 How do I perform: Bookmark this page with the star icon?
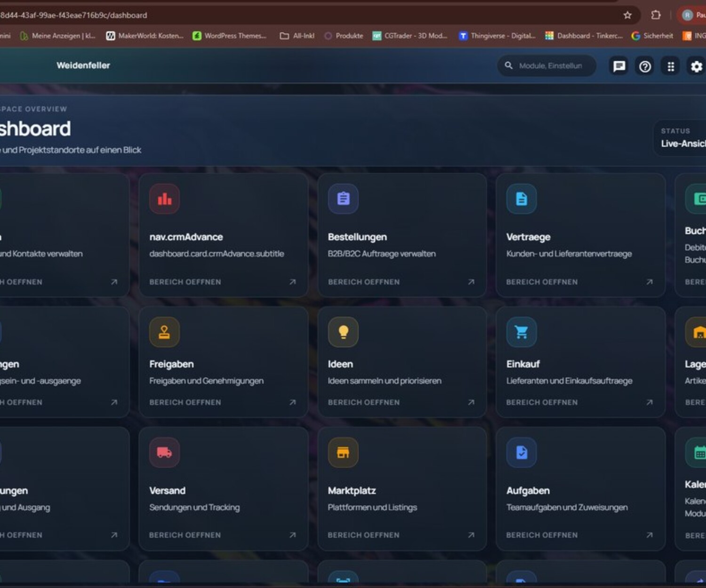(627, 15)
